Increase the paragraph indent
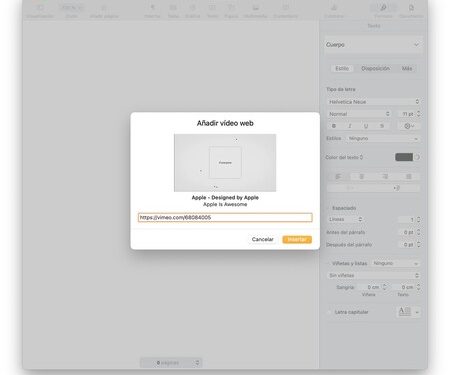This screenshot has height=375, width=450. pyautogui.click(x=397, y=188)
